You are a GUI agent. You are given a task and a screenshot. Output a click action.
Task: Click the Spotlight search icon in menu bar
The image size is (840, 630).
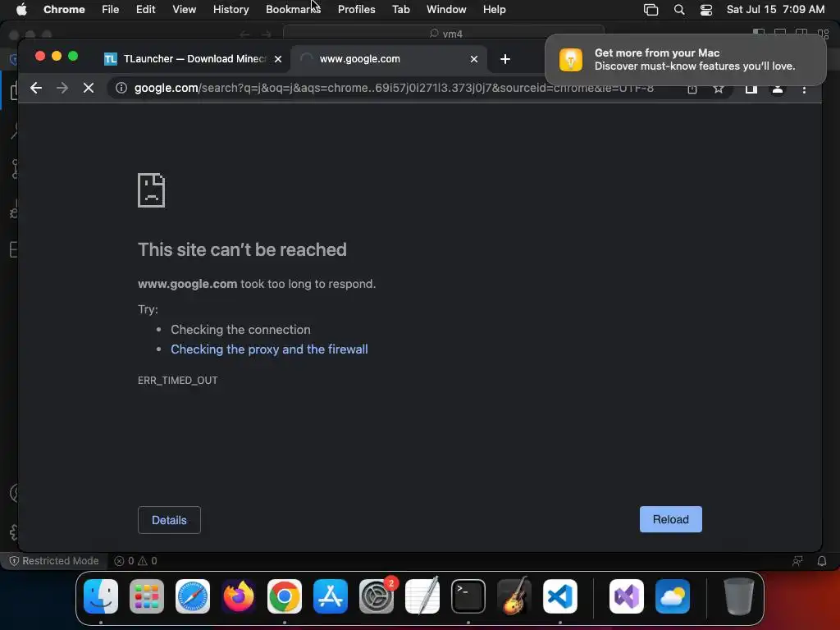coord(678,10)
